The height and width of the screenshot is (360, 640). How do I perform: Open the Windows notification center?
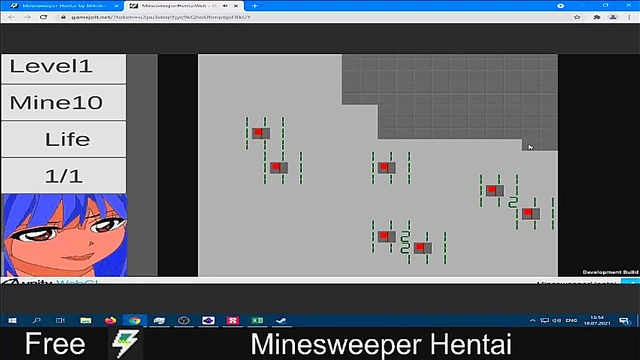click(x=624, y=320)
